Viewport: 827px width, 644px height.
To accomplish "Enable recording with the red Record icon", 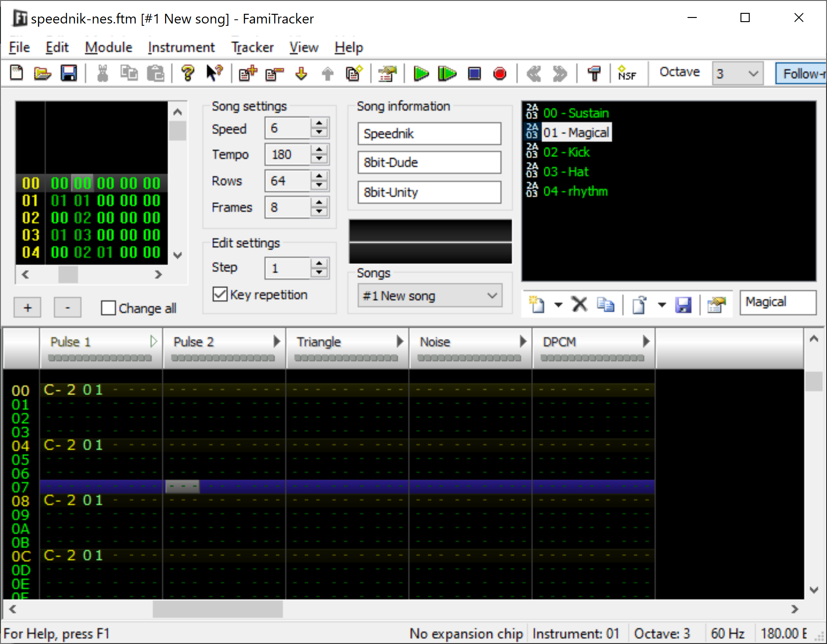I will click(500, 73).
